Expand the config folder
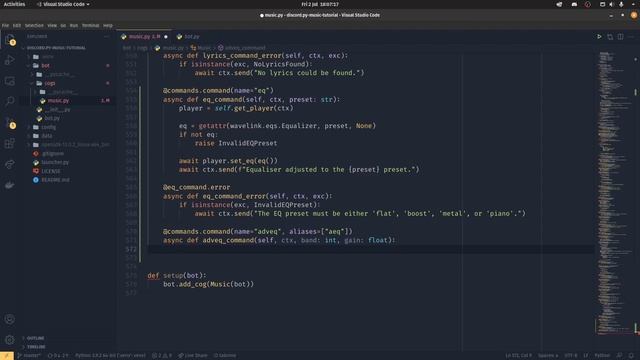The height and width of the screenshot is (360, 640). click(69, 127)
